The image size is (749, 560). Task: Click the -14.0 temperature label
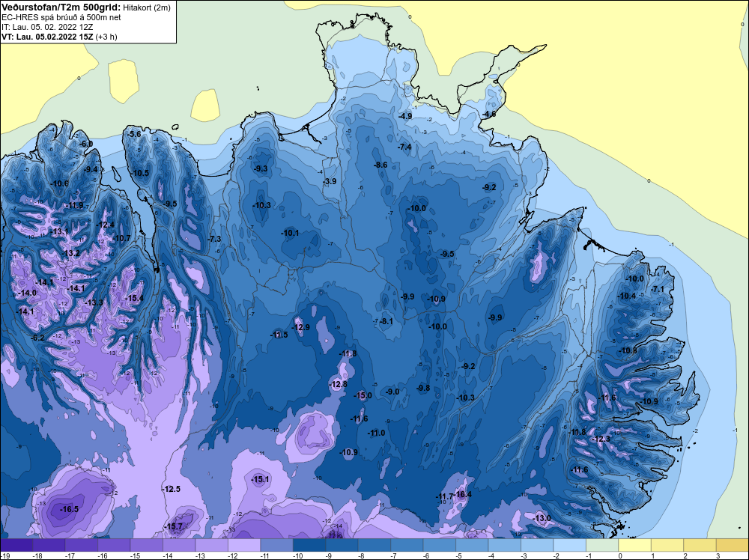coord(27,293)
